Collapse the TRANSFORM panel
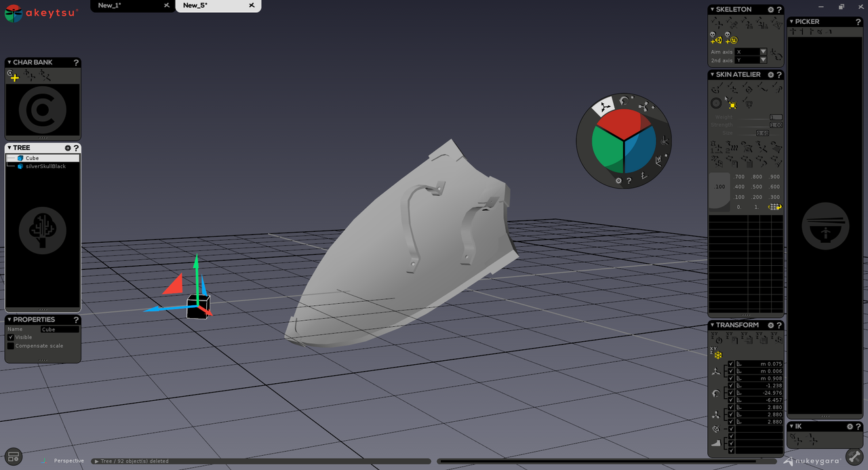This screenshot has height=470, width=868. point(712,326)
